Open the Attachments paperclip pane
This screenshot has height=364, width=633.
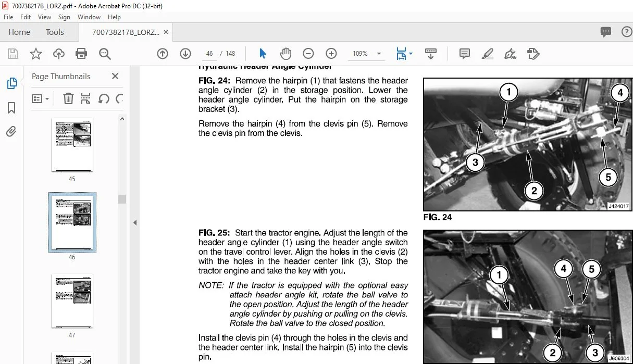[11, 132]
